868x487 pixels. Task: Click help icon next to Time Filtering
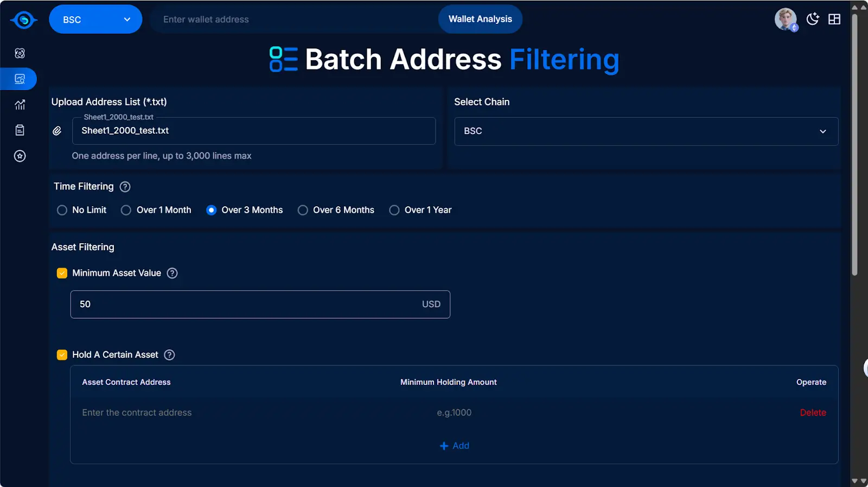pyautogui.click(x=125, y=187)
